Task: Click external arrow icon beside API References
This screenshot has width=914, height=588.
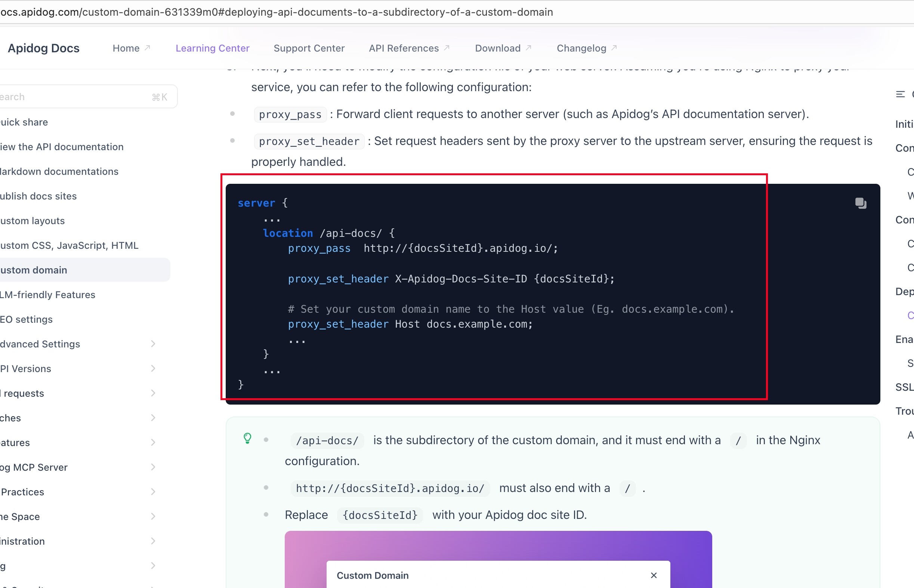Action: pyautogui.click(x=447, y=48)
